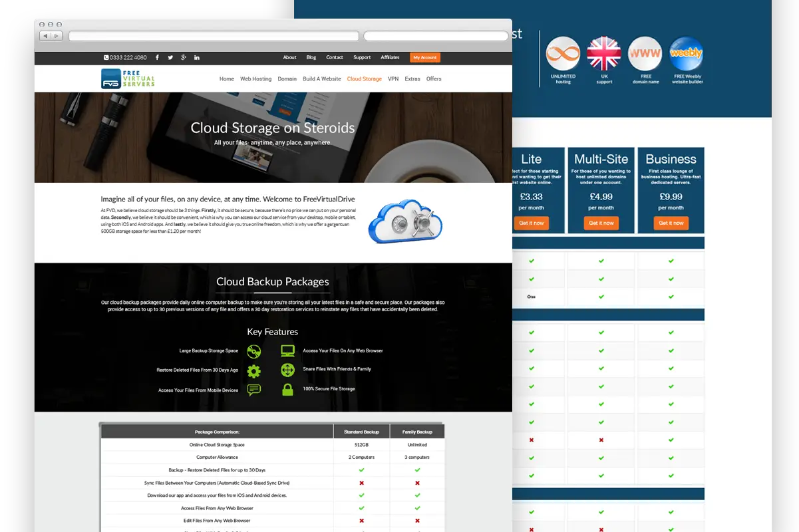Image resolution: width=799 pixels, height=532 pixels.
Task: Open the Web Hosting menu item
Action: (x=256, y=79)
